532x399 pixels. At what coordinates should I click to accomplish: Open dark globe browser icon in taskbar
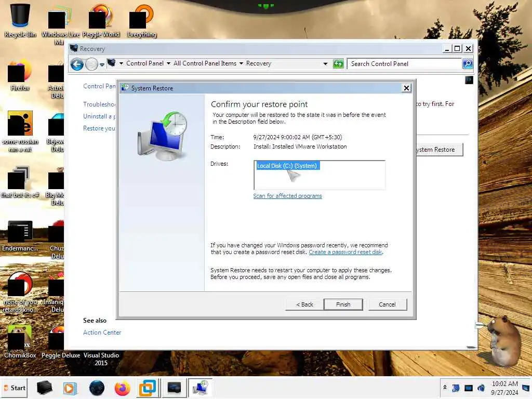coord(97,388)
